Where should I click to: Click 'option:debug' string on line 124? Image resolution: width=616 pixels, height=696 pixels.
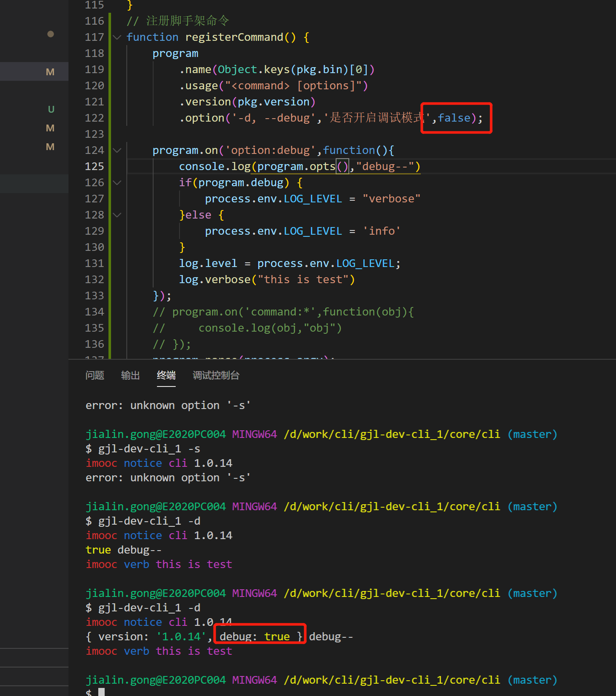tap(270, 151)
